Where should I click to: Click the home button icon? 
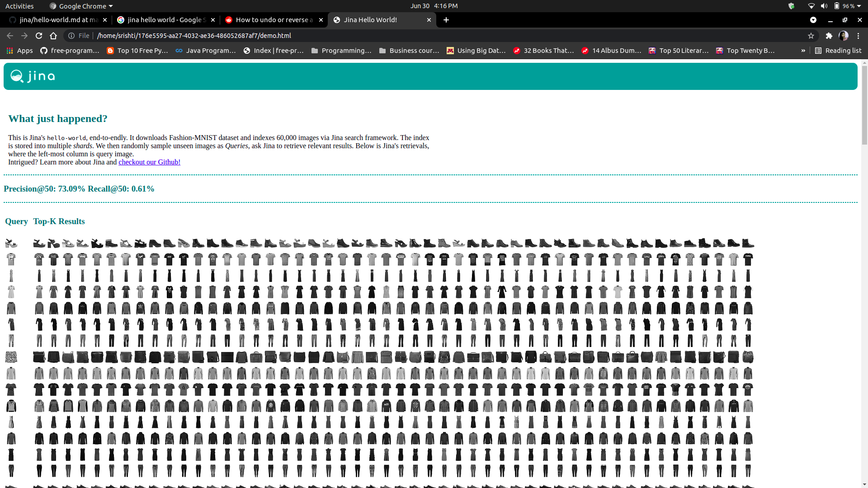(x=53, y=36)
